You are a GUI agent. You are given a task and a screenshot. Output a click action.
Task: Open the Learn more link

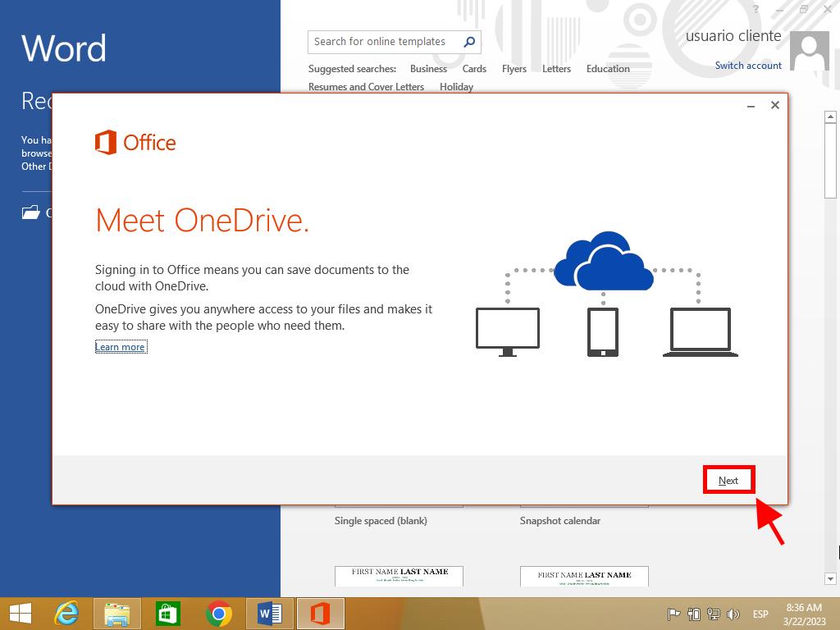120,347
